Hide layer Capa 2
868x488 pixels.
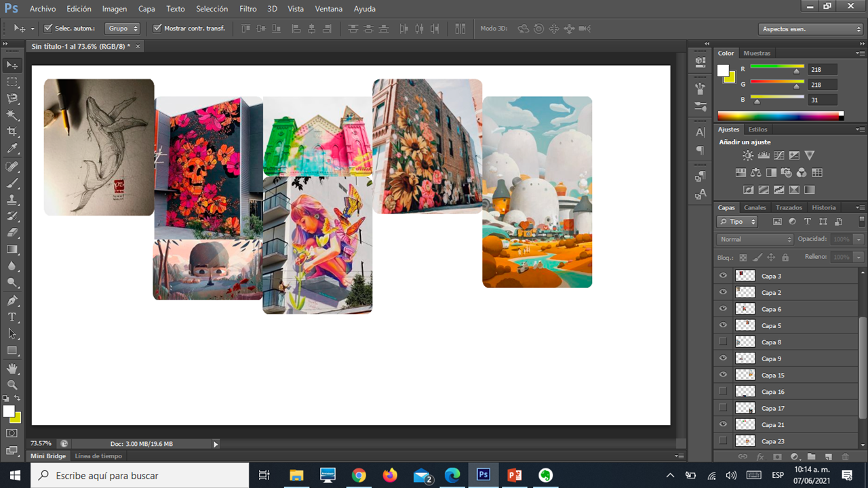pyautogui.click(x=723, y=292)
